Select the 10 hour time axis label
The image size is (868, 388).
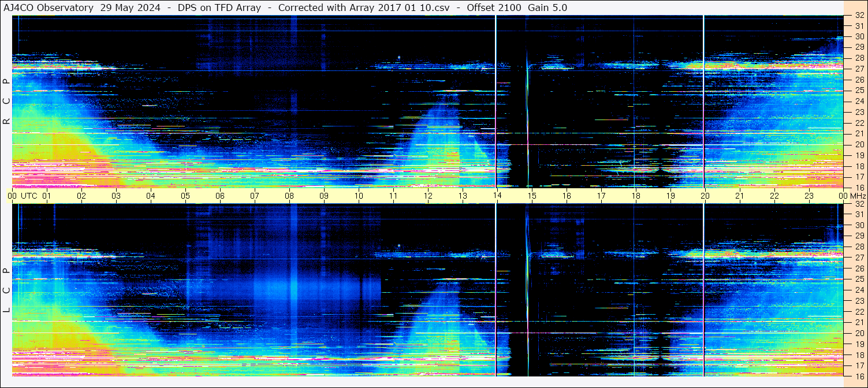(x=359, y=196)
